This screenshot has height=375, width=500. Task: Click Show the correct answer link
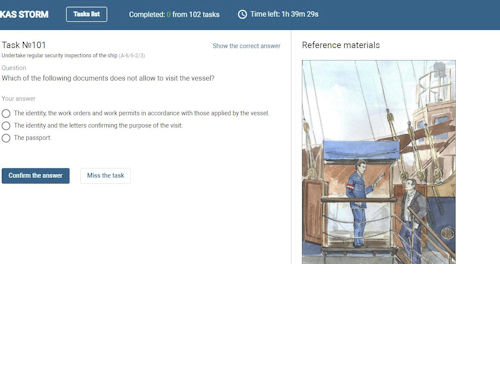click(246, 46)
